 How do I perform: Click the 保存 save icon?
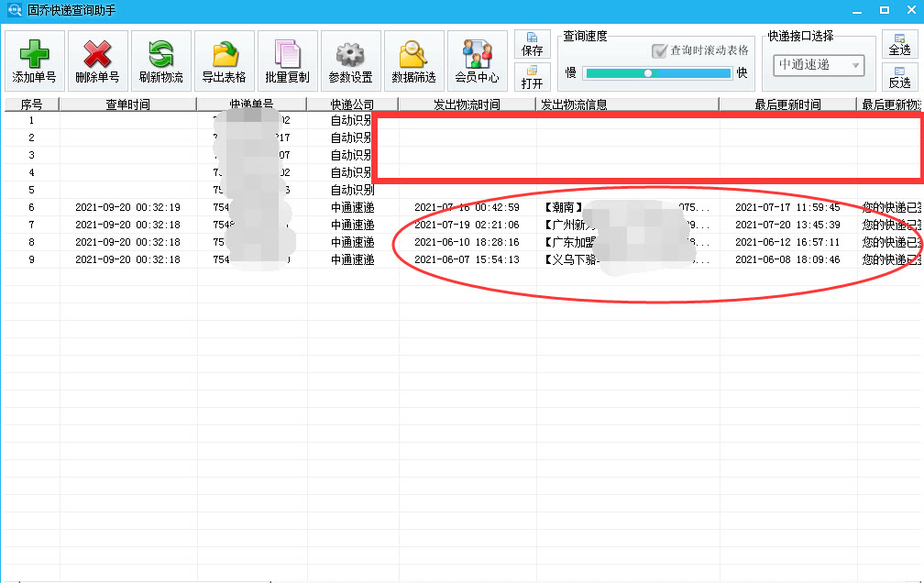[533, 44]
